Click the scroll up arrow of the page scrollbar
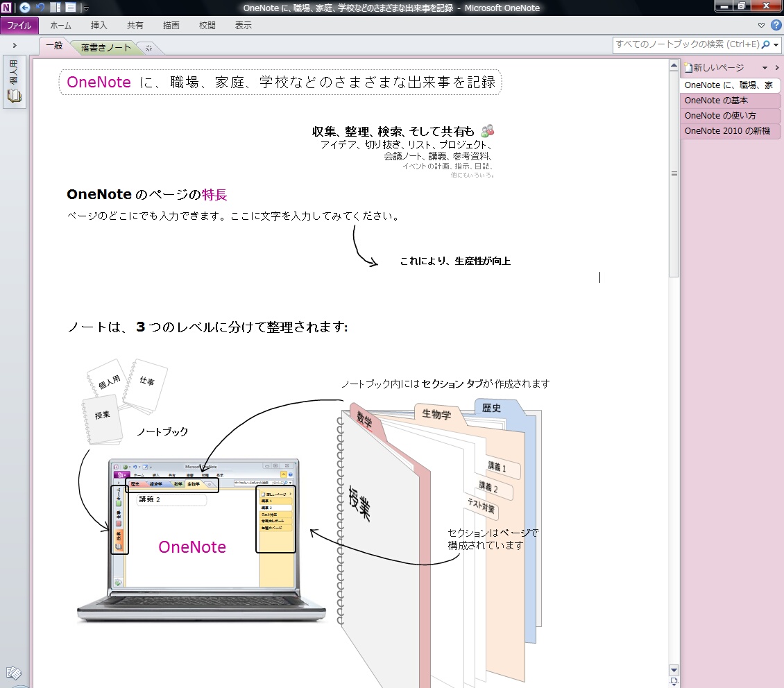784x688 pixels. (674, 65)
